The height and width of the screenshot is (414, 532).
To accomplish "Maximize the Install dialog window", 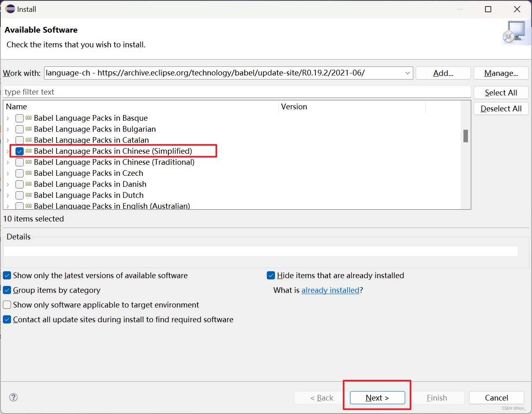I will pyautogui.click(x=488, y=9).
